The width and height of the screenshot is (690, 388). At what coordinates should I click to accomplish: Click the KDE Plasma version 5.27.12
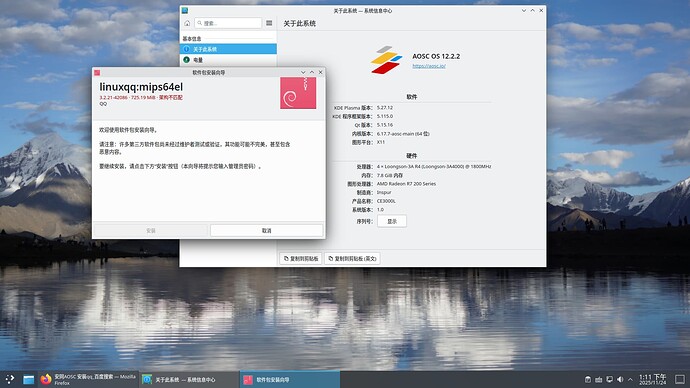[385, 107]
